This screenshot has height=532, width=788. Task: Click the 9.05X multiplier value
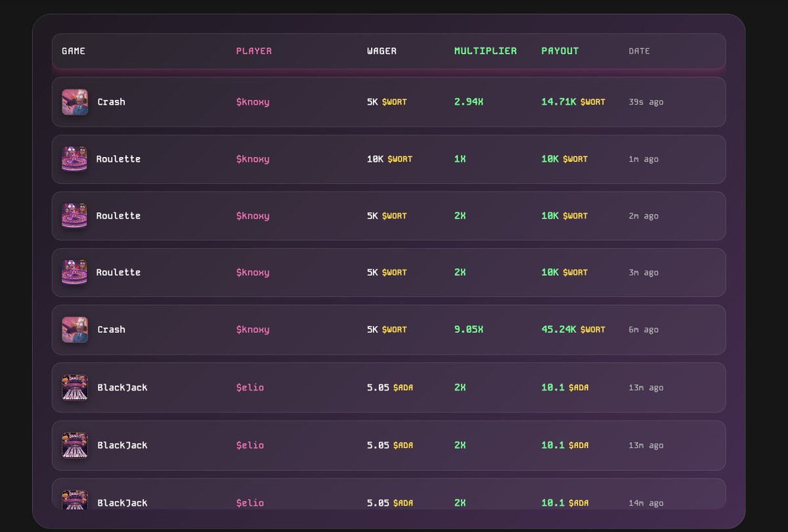click(469, 329)
